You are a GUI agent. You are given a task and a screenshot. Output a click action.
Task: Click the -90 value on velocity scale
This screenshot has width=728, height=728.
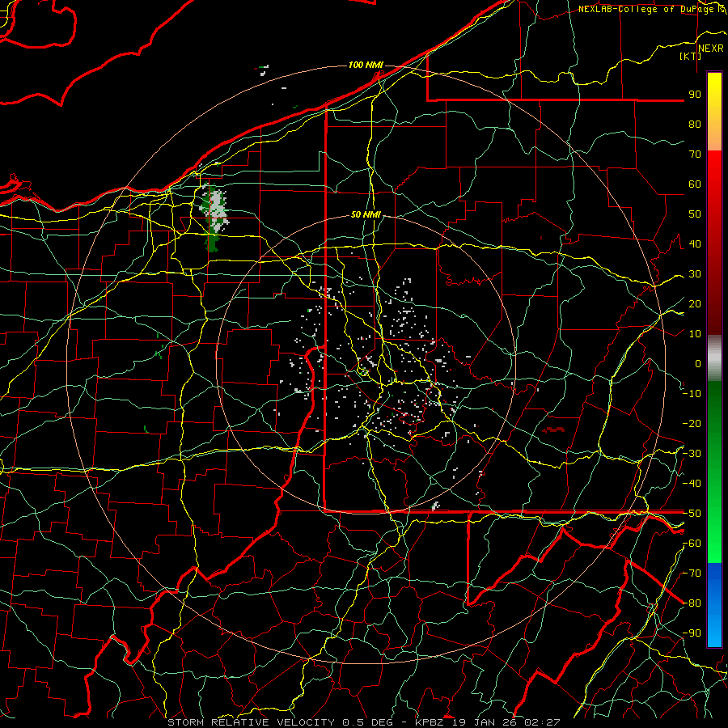(x=692, y=633)
